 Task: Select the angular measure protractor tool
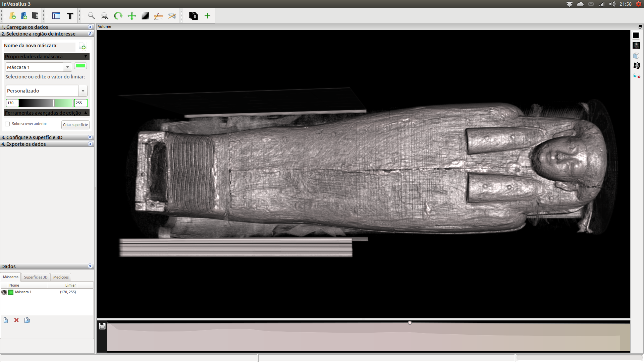172,16
